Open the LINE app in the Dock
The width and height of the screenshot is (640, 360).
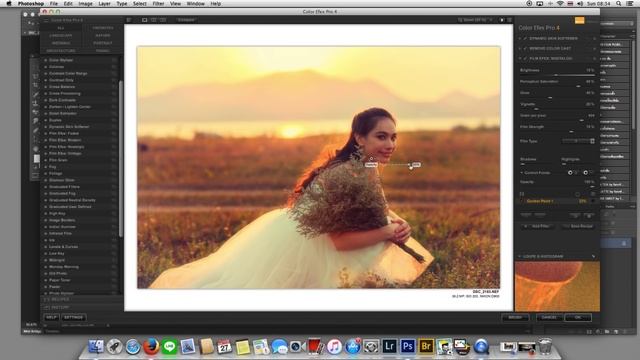169,347
